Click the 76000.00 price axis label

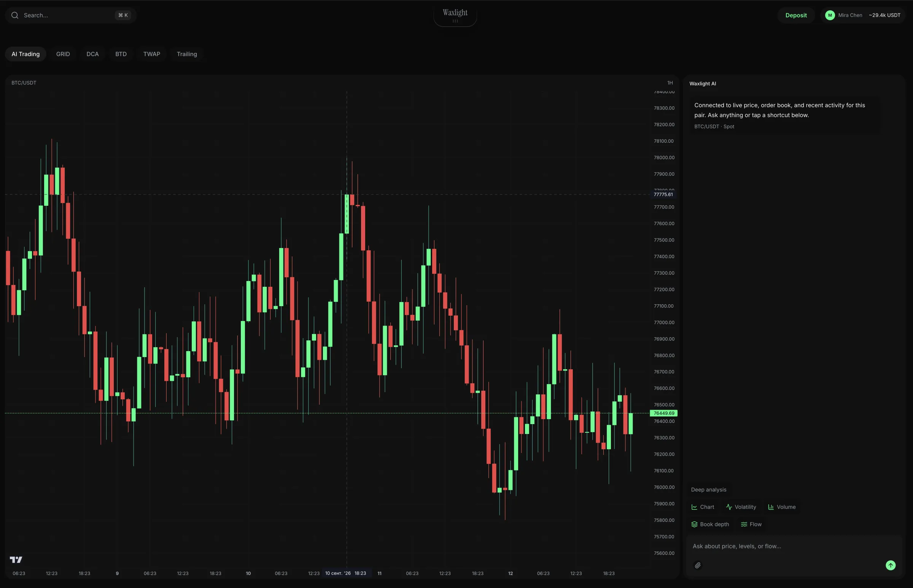coord(664,487)
